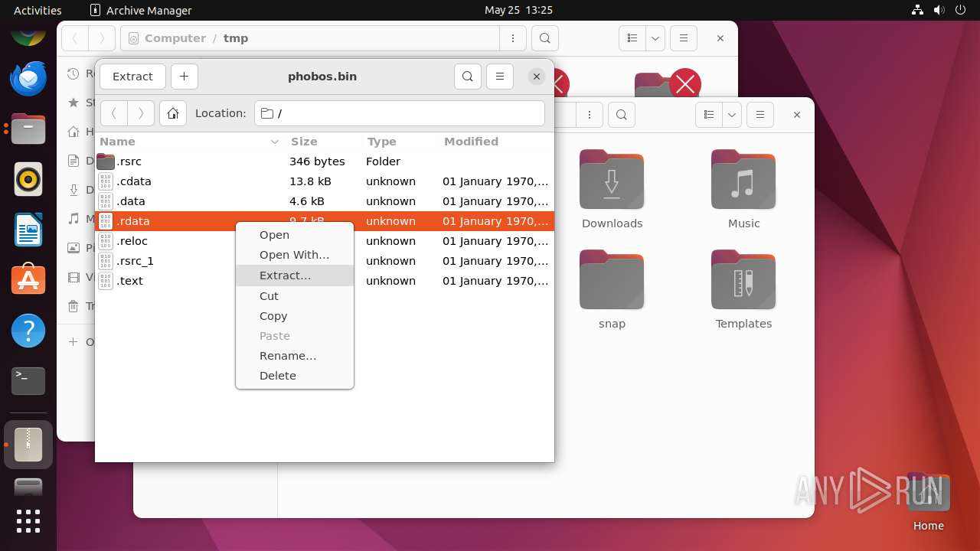This screenshot has width=980, height=551.
Task: Open the Music folder in Files
Action: tap(743, 189)
